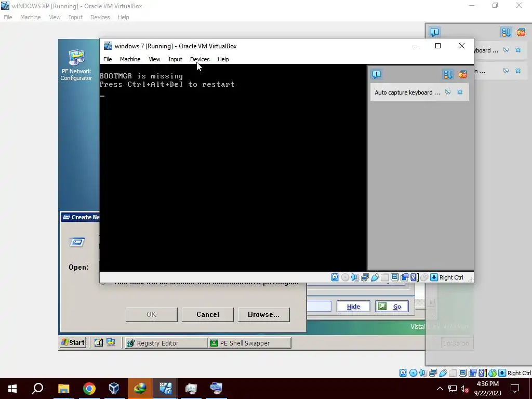This screenshot has width=532, height=399.
Task: Click hard disk indicator in wINDOWS XP status bar
Action: pos(403,373)
